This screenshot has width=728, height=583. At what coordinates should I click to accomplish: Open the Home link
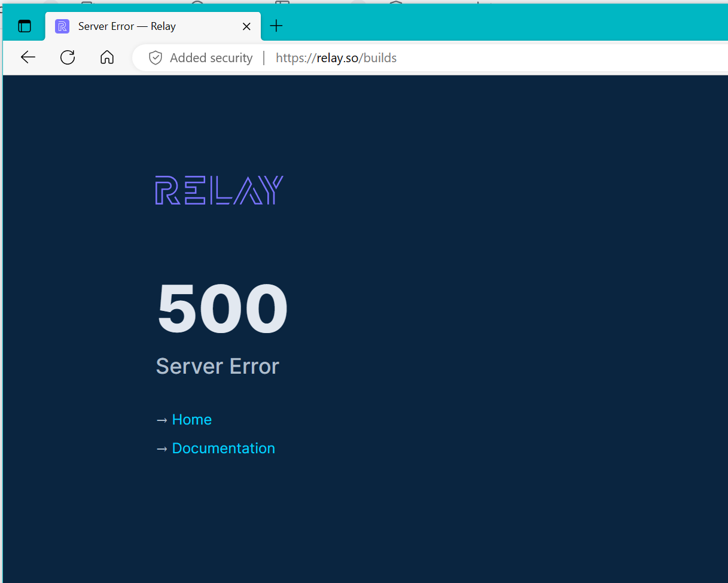(x=191, y=420)
